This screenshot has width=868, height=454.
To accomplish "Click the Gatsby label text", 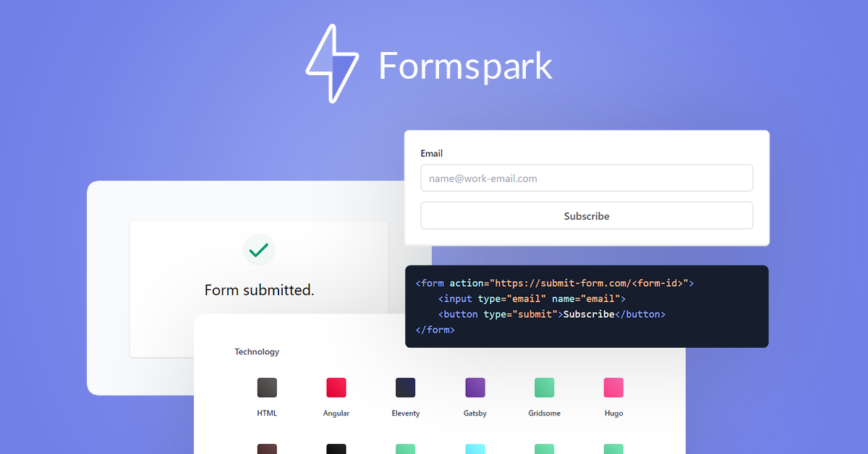I will tap(475, 414).
